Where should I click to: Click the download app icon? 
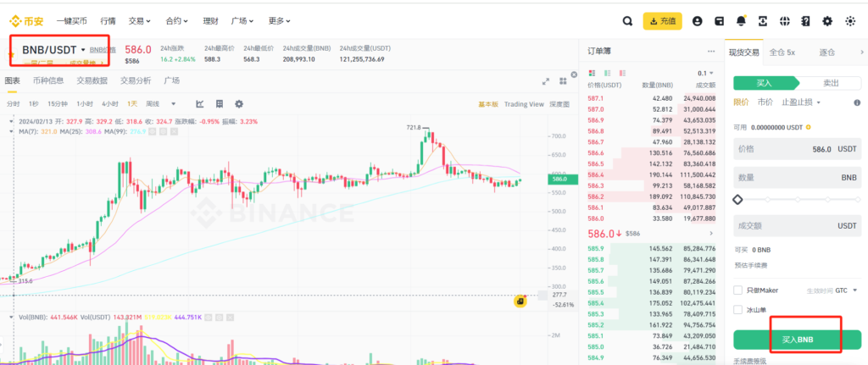coord(763,21)
